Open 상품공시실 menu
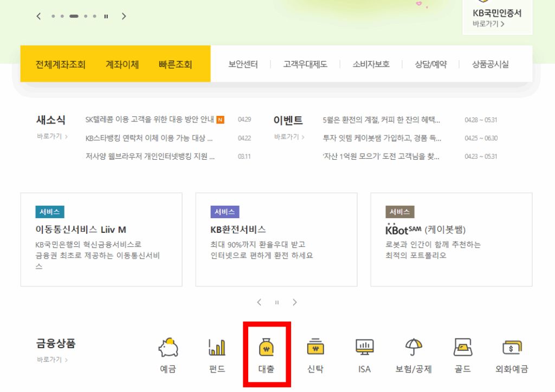 (x=490, y=64)
